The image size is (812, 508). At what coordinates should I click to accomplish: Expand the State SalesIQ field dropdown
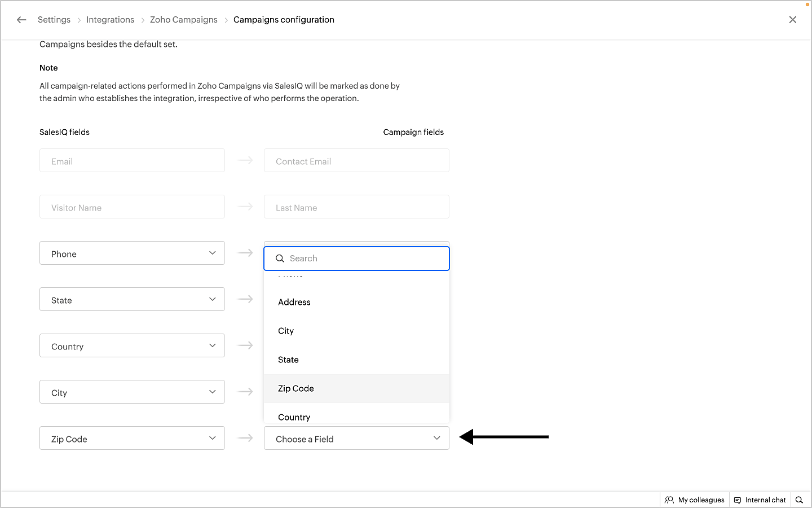pyautogui.click(x=132, y=300)
